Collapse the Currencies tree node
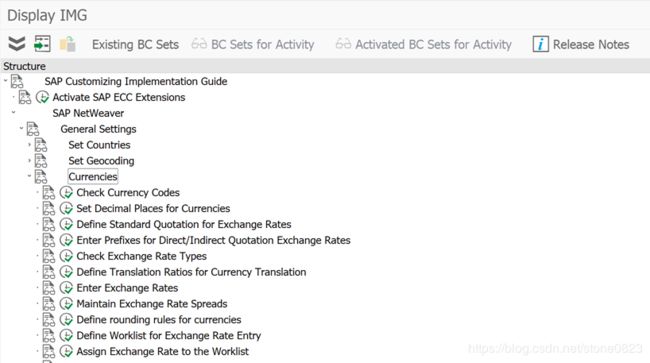The height and width of the screenshot is (363, 650). coord(29,176)
